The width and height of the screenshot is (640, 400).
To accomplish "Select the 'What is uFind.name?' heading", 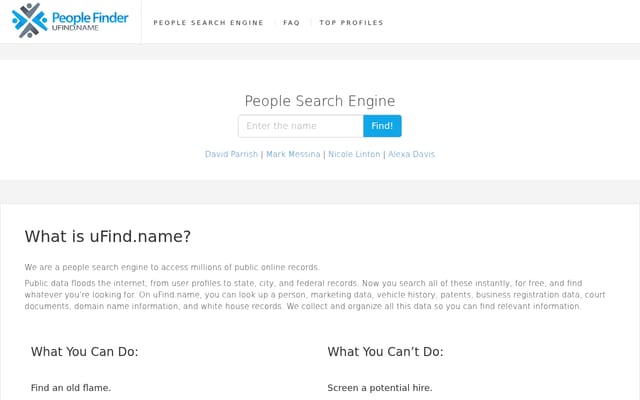I will coord(108,236).
